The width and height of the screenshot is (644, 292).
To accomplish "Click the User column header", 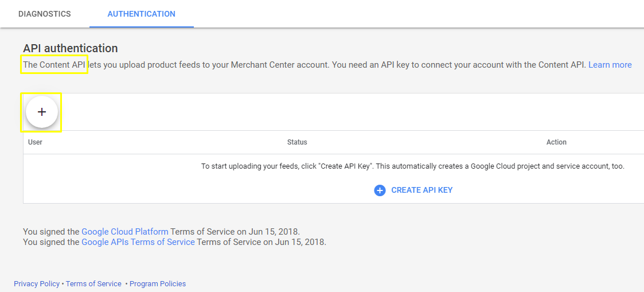I will [36, 142].
